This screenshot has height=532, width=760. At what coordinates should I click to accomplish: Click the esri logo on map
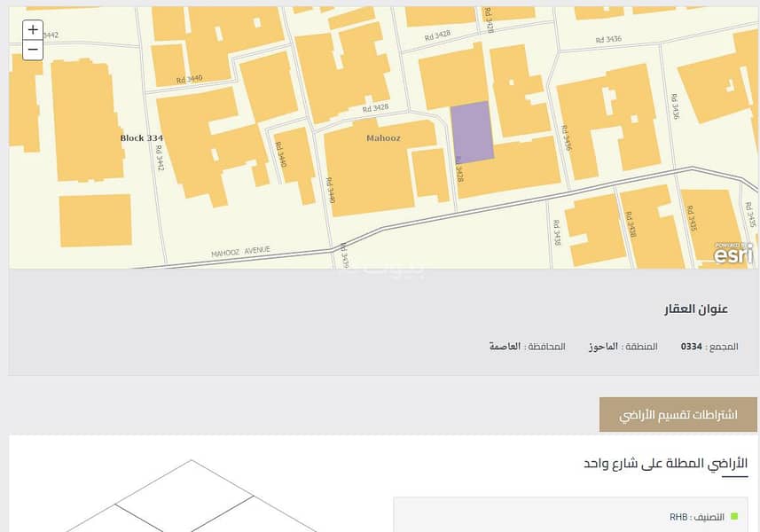tap(734, 255)
